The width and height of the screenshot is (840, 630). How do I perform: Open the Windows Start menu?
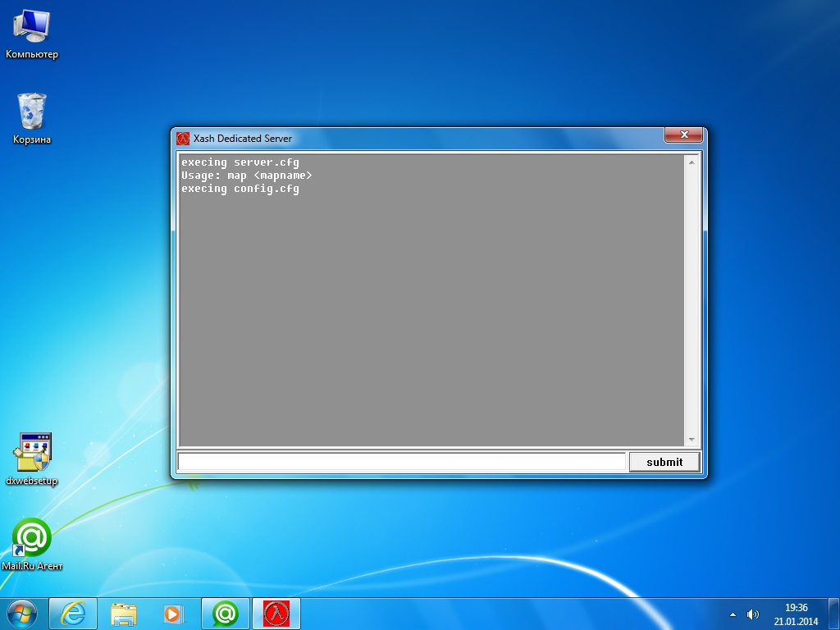21,614
